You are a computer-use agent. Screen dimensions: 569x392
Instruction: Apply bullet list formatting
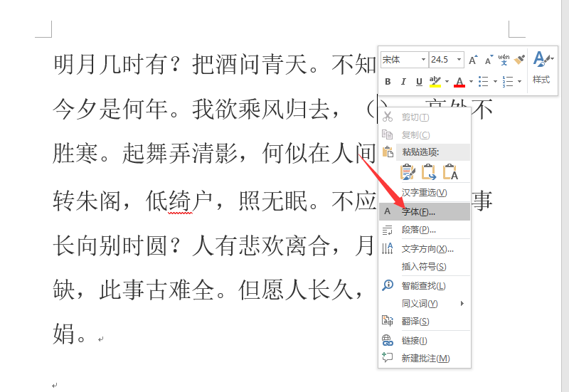(484, 81)
